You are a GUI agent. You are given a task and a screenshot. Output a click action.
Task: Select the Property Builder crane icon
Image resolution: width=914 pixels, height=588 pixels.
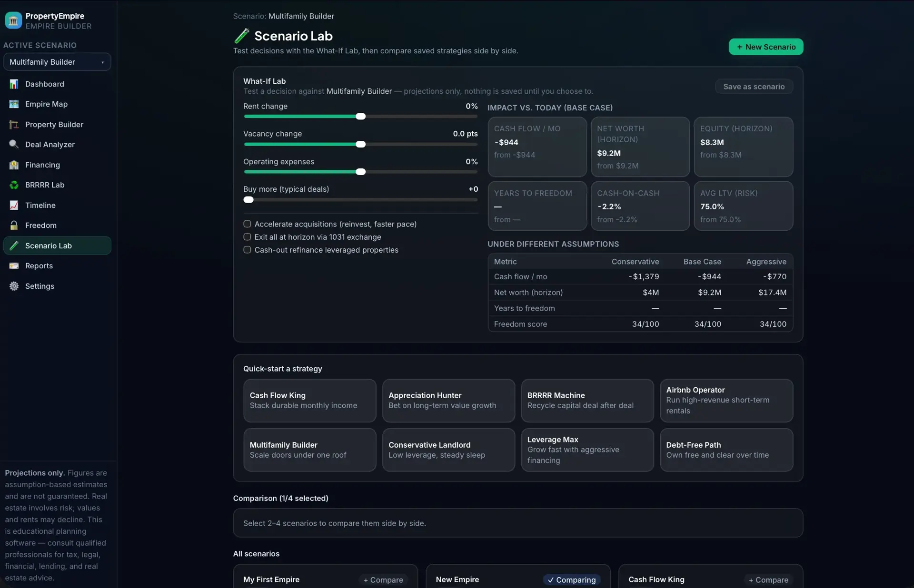(x=14, y=125)
